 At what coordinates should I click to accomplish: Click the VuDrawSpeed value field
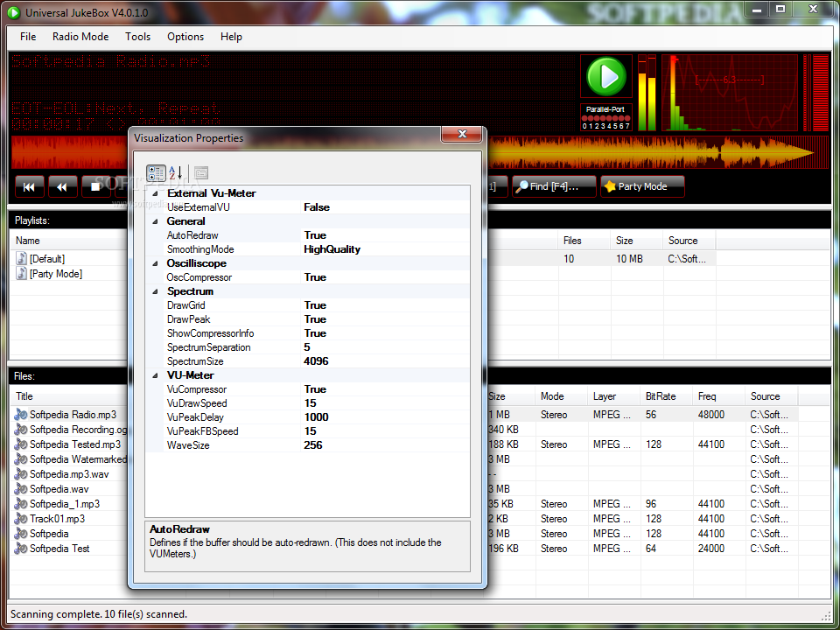[386, 403]
